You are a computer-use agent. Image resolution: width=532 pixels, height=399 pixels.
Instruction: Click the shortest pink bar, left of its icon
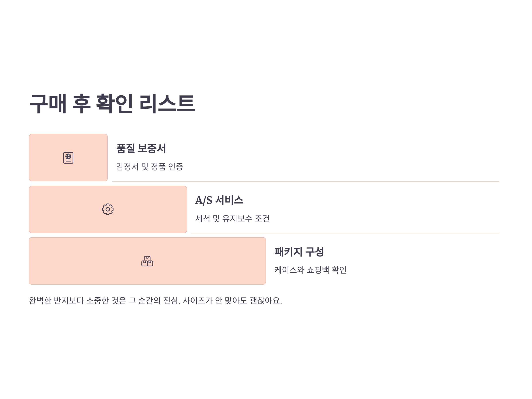click(x=46, y=158)
